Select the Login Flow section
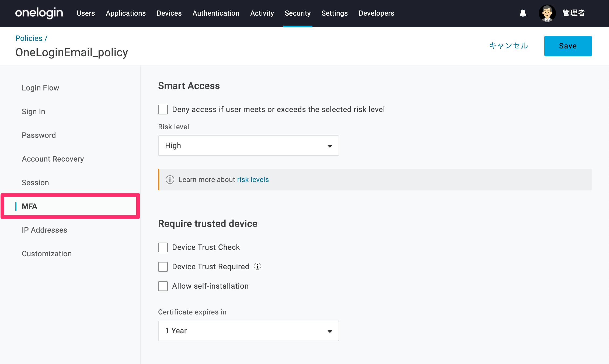The width and height of the screenshot is (609, 364). tap(40, 88)
